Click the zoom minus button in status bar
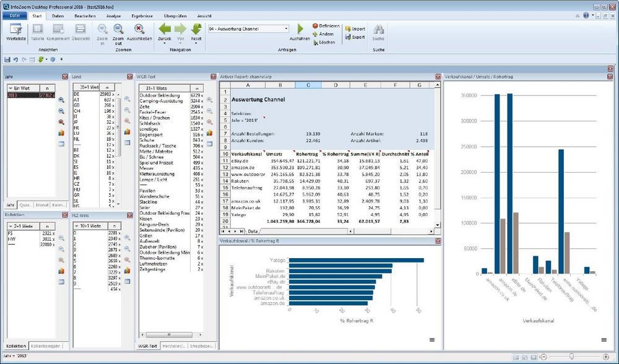Screen dimensions: 619x364 click(543, 357)
